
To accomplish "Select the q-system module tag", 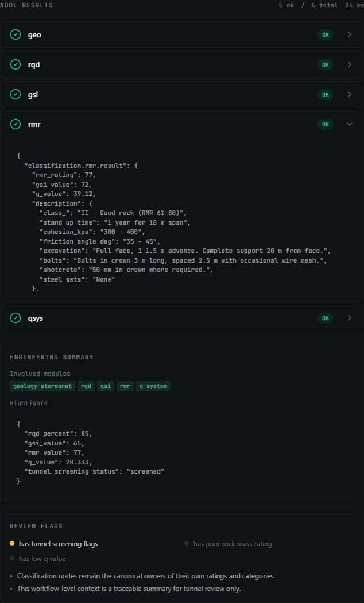I will tap(153, 386).
